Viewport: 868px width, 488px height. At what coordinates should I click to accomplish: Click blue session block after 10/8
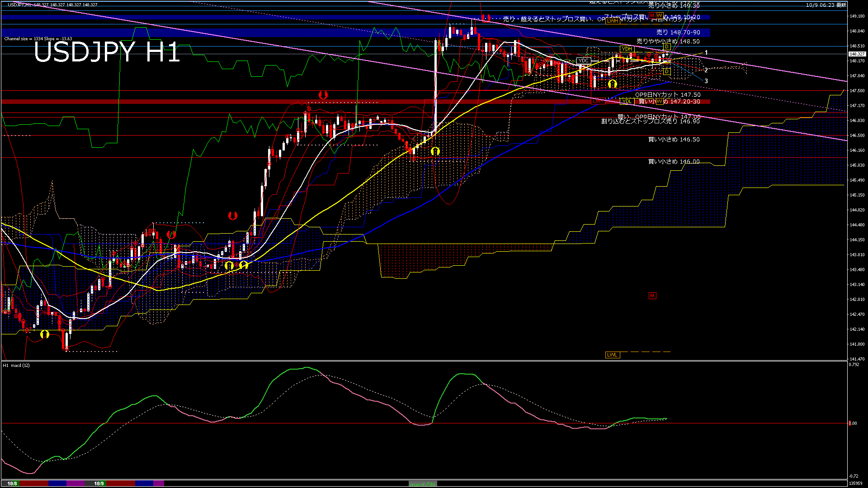[x=57, y=483]
